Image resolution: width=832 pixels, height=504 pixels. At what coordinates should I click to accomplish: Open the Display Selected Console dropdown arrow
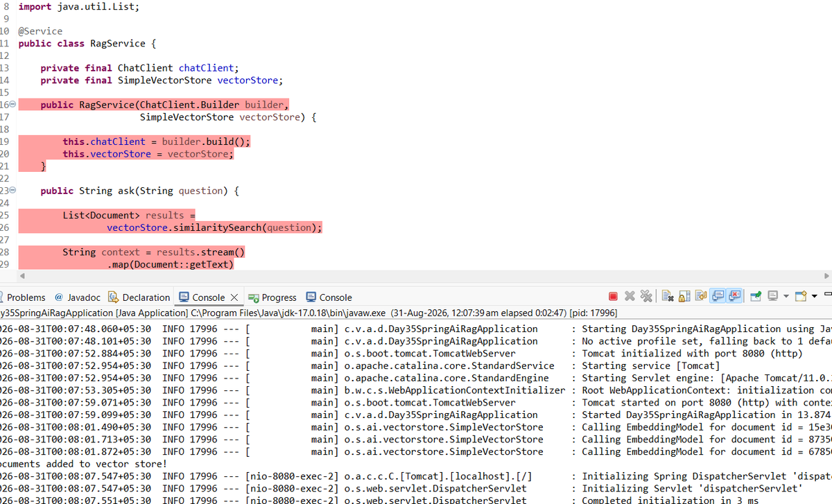click(x=786, y=297)
